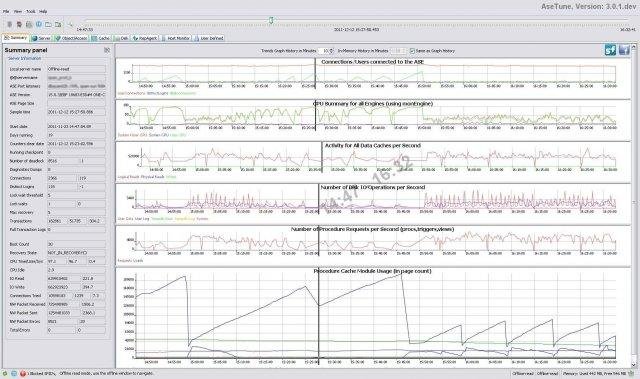Click 'Procedure Cache/Module Usage' graph title
Image resolution: width=640 pixels, height=379 pixels.
(372, 271)
